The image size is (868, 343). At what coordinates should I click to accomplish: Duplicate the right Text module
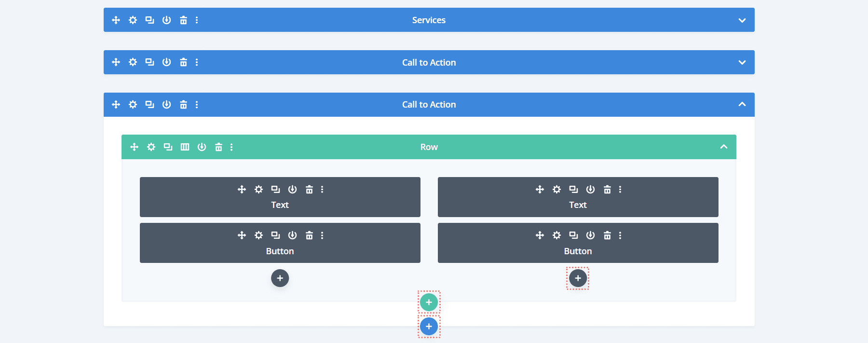573,190
